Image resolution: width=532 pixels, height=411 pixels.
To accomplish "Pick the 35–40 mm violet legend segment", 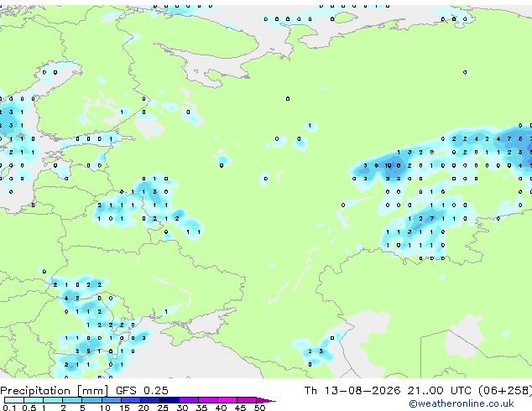I will (207, 400).
